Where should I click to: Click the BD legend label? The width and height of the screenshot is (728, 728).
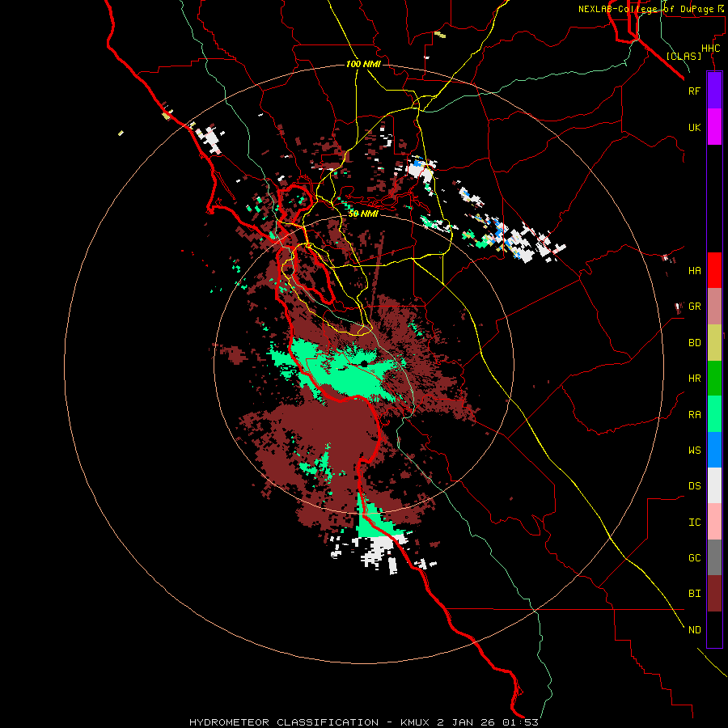click(x=695, y=343)
